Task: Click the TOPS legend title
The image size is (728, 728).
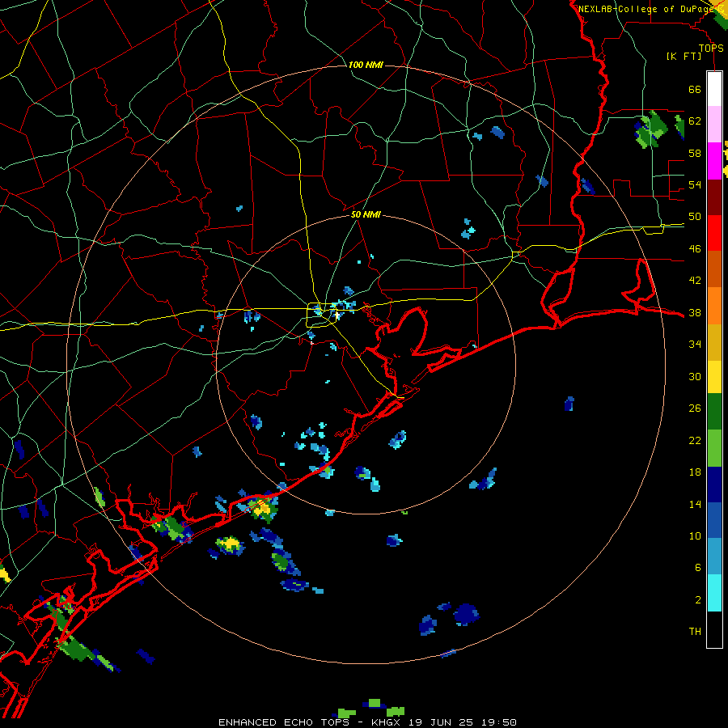Action: 711,48
